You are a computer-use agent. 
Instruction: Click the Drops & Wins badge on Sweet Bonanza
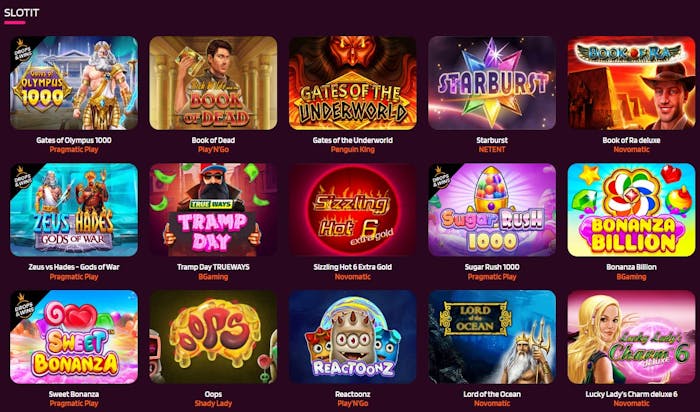[22, 304]
